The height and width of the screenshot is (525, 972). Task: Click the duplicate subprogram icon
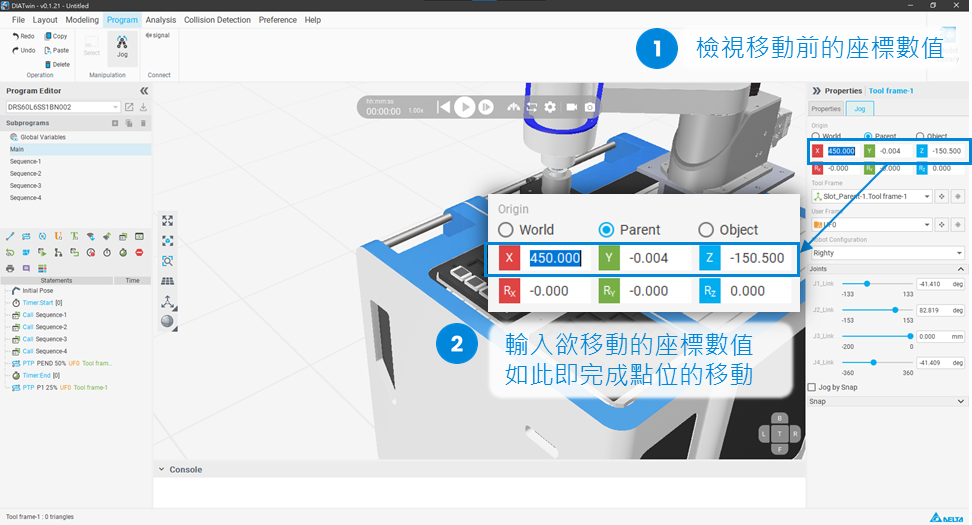pos(129,123)
